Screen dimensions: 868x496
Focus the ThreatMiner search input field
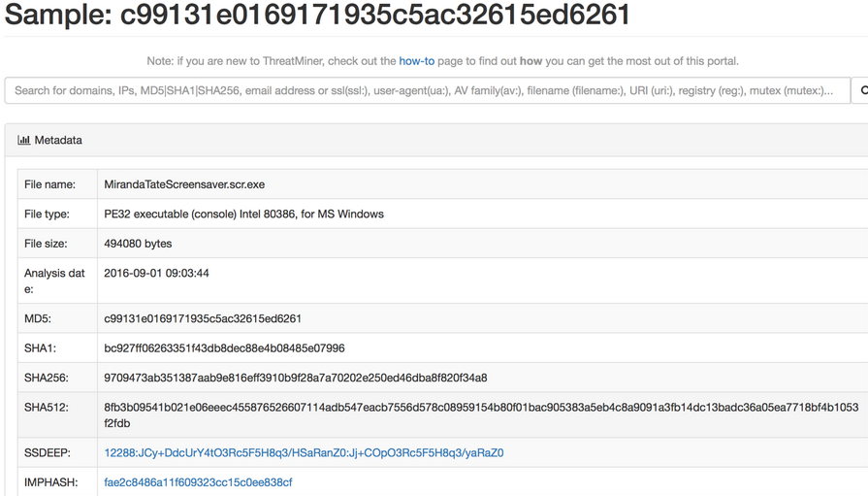[x=428, y=90]
